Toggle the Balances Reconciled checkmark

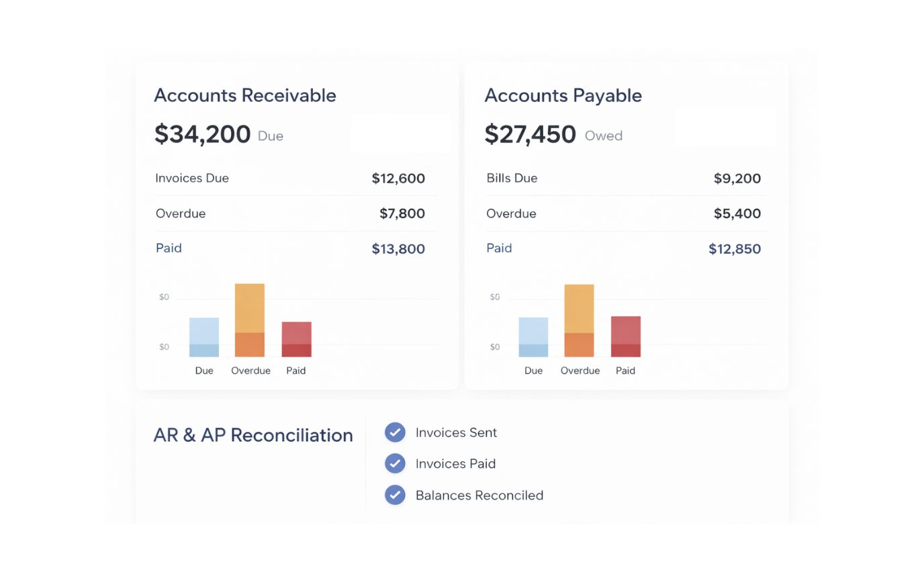pos(395,495)
